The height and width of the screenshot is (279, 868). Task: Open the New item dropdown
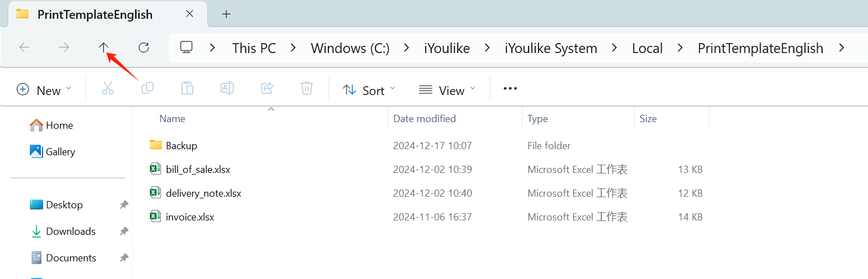pos(44,90)
